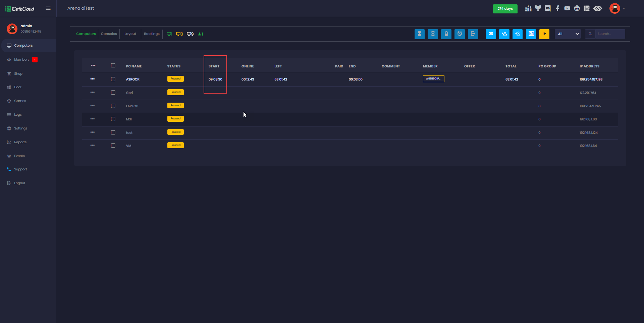Tick the checkbox for LAPTOP computer

coord(113,106)
